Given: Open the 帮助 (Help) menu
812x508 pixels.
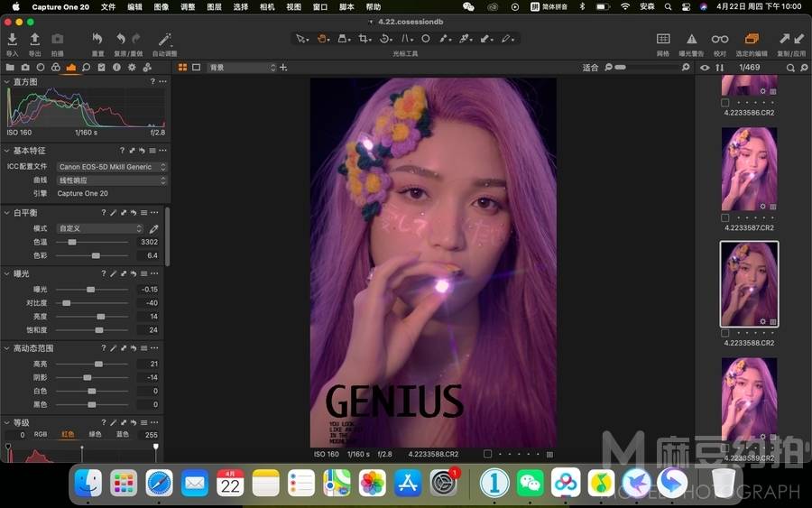Looking at the screenshot, I should [374, 6].
